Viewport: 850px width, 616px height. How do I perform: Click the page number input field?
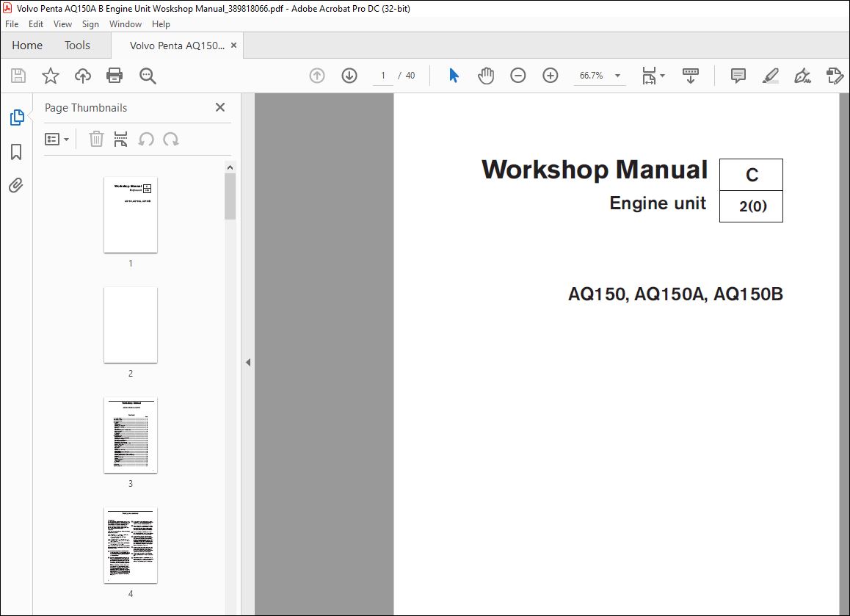pyautogui.click(x=382, y=76)
